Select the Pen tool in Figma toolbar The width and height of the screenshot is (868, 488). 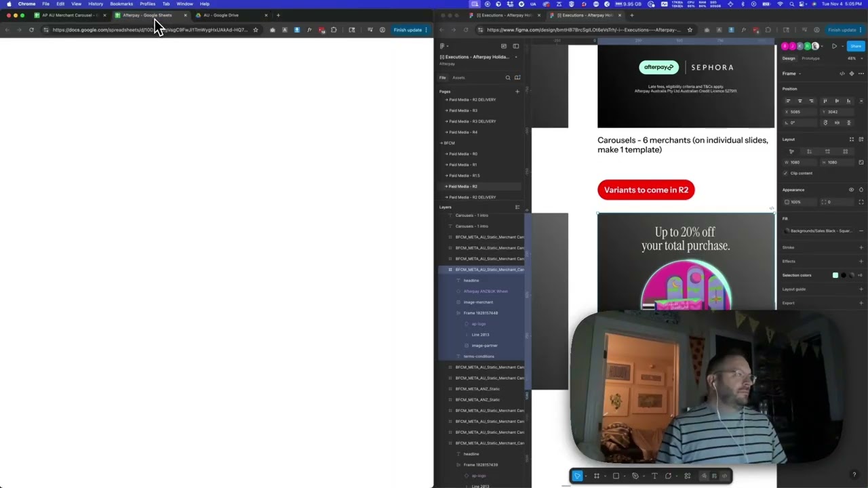[635, 476]
